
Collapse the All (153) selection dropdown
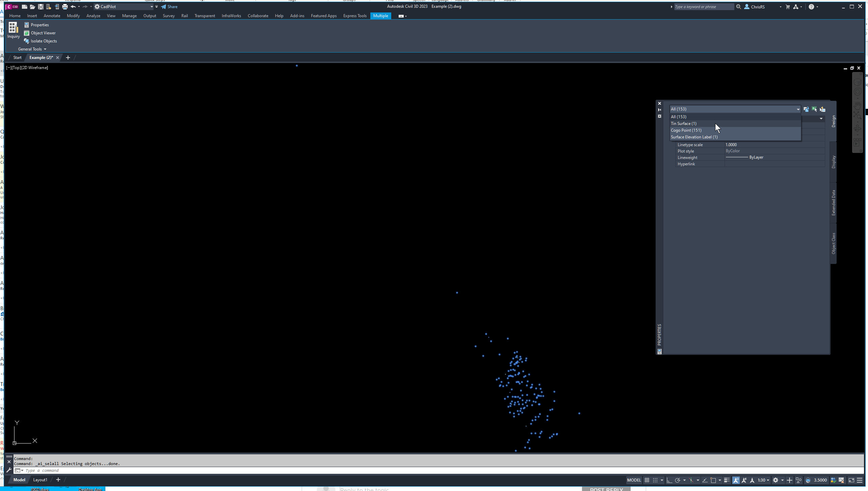(x=798, y=109)
